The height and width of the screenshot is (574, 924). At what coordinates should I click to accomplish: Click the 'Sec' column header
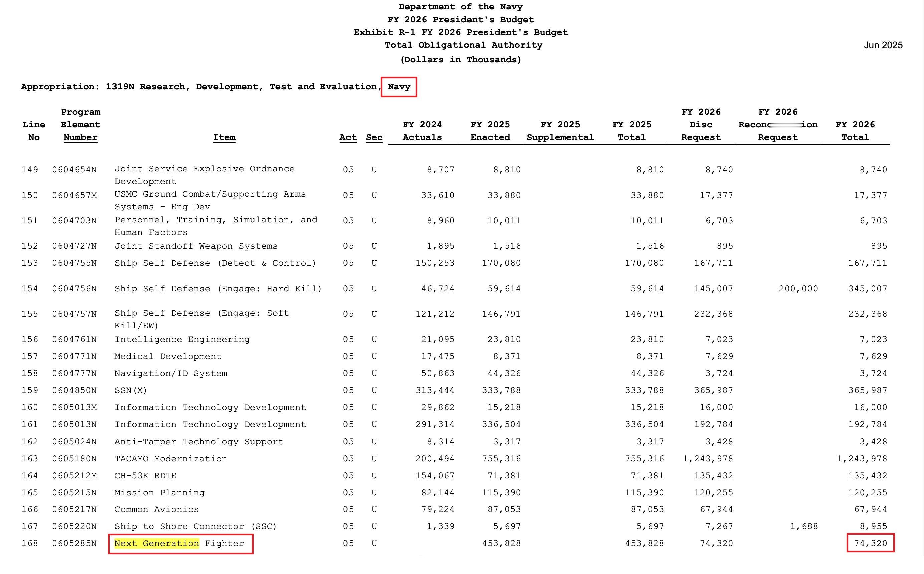[374, 137]
